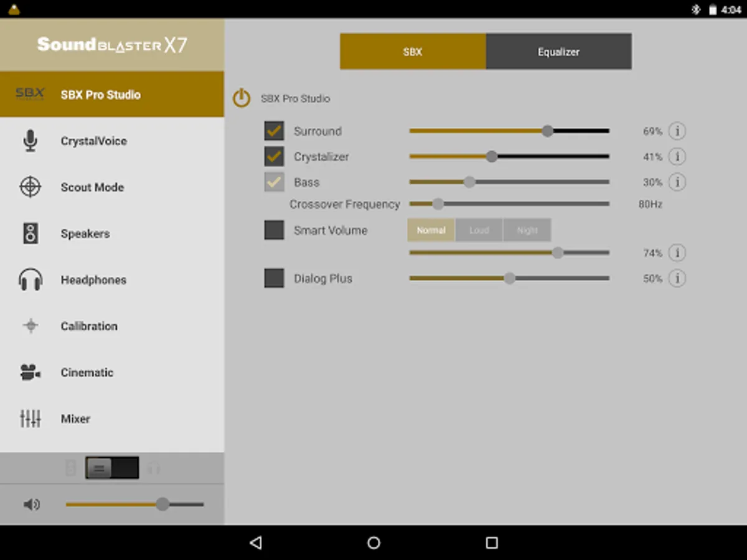Image resolution: width=747 pixels, height=560 pixels.
Task: Click the CrystalVoice microphone icon
Action: pos(30,141)
